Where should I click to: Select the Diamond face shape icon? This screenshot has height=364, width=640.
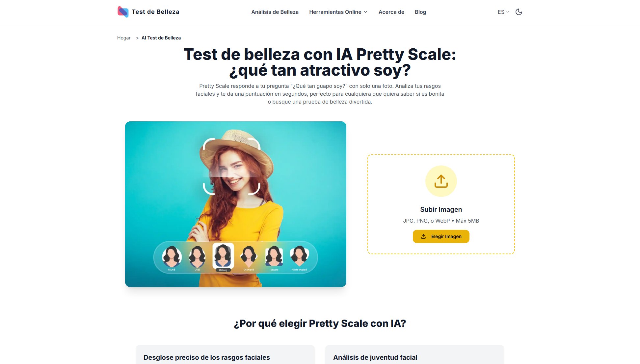coord(249,257)
